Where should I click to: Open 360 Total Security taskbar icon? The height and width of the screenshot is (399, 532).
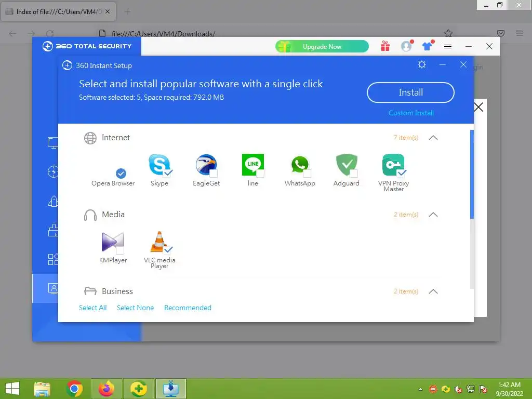pos(138,389)
